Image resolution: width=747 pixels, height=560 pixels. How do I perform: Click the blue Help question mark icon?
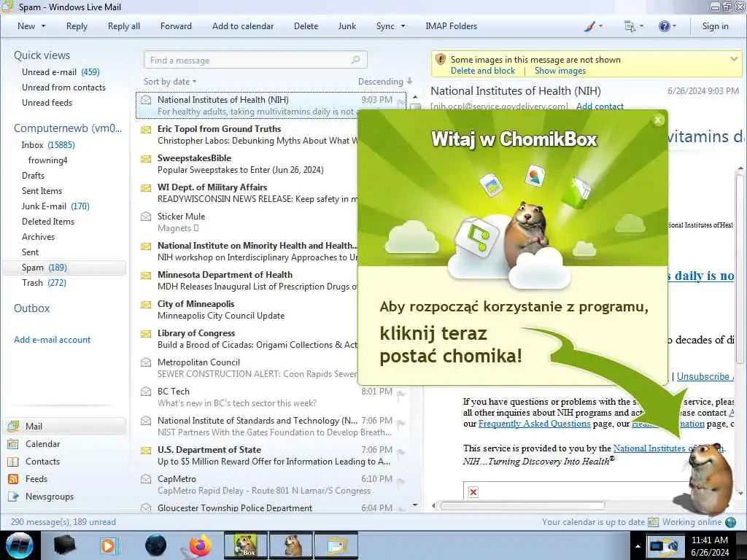tap(664, 26)
